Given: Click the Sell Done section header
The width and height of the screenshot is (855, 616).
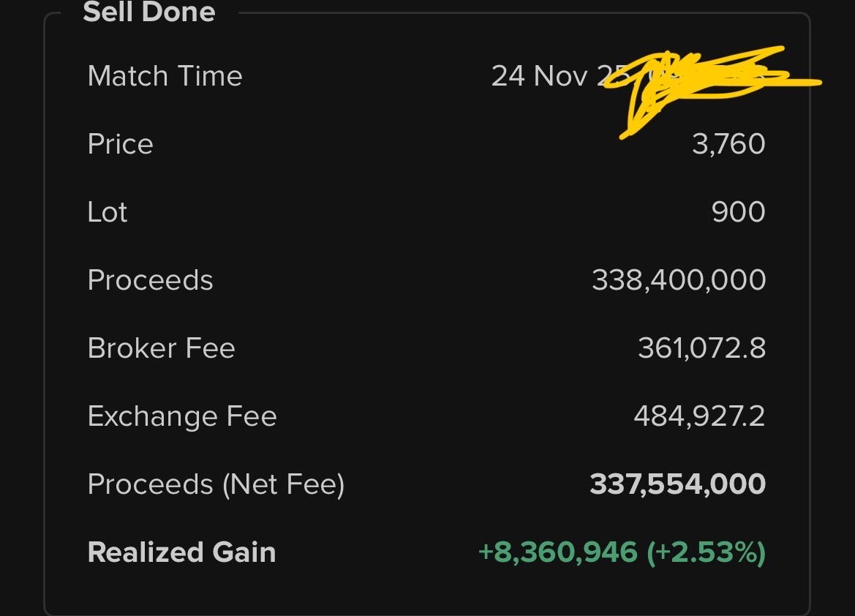Looking at the screenshot, I should (x=149, y=12).
